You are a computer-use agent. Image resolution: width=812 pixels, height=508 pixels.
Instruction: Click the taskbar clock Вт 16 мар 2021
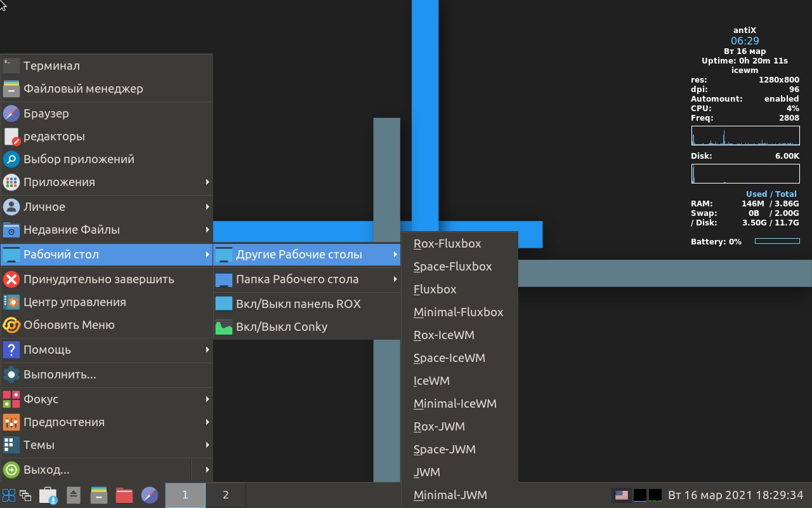pyautogui.click(x=736, y=495)
